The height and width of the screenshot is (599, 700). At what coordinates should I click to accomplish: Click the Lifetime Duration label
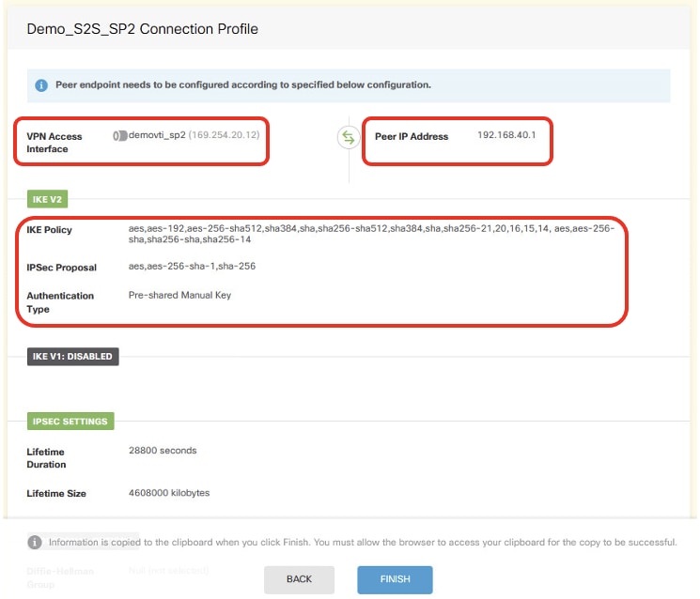tap(46, 458)
